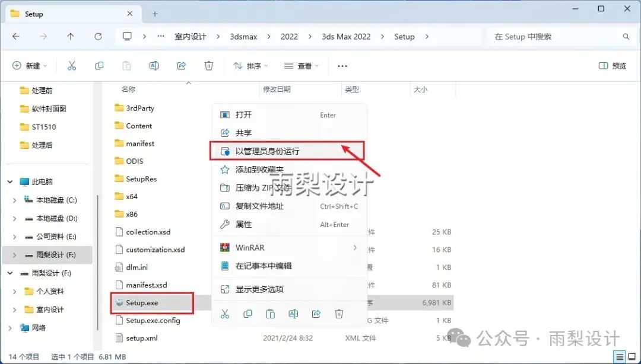Expand 本地磁盘 (C:) in sidebar
Screen dimensions: 641x364
[15, 200]
